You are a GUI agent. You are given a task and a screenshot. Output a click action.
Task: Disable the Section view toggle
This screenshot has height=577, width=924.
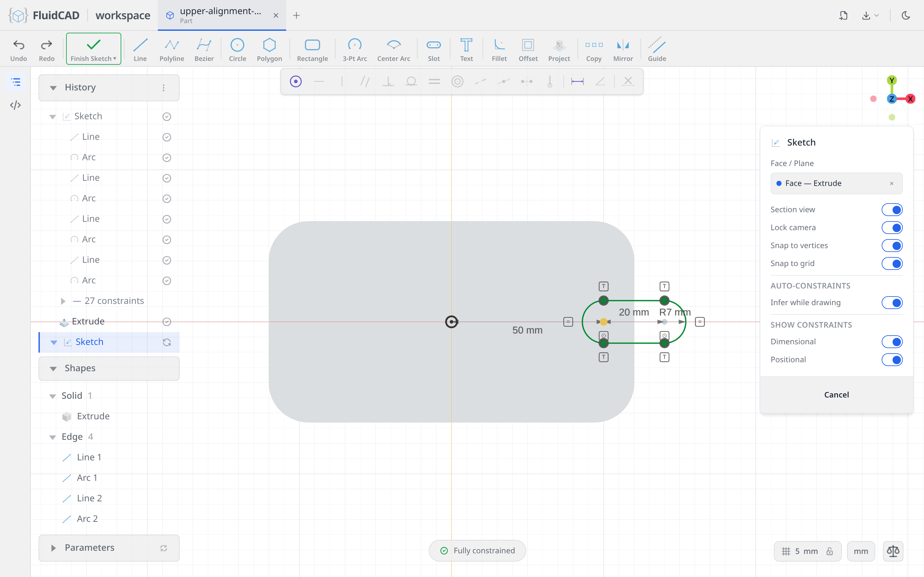click(x=892, y=210)
